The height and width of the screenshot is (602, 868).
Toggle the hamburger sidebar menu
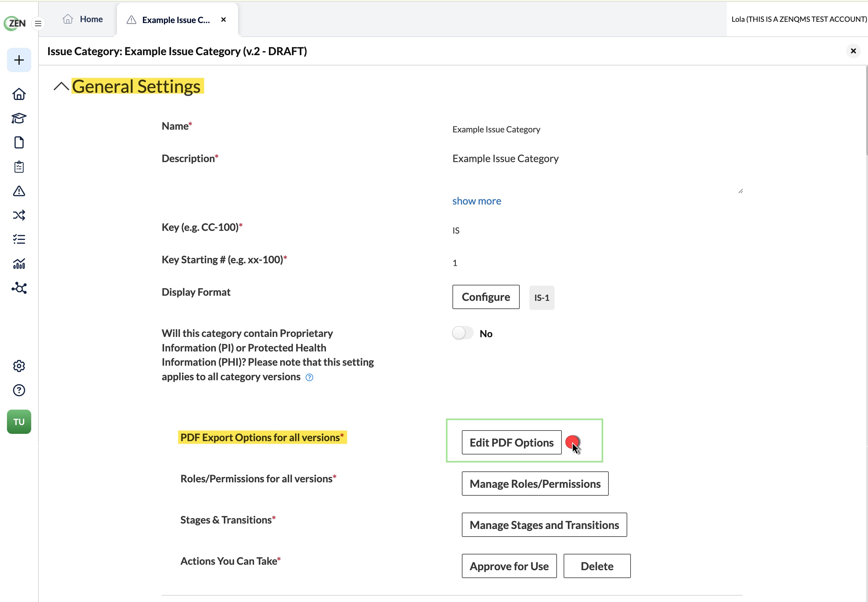pyautogui.click(x=38, y=23)
